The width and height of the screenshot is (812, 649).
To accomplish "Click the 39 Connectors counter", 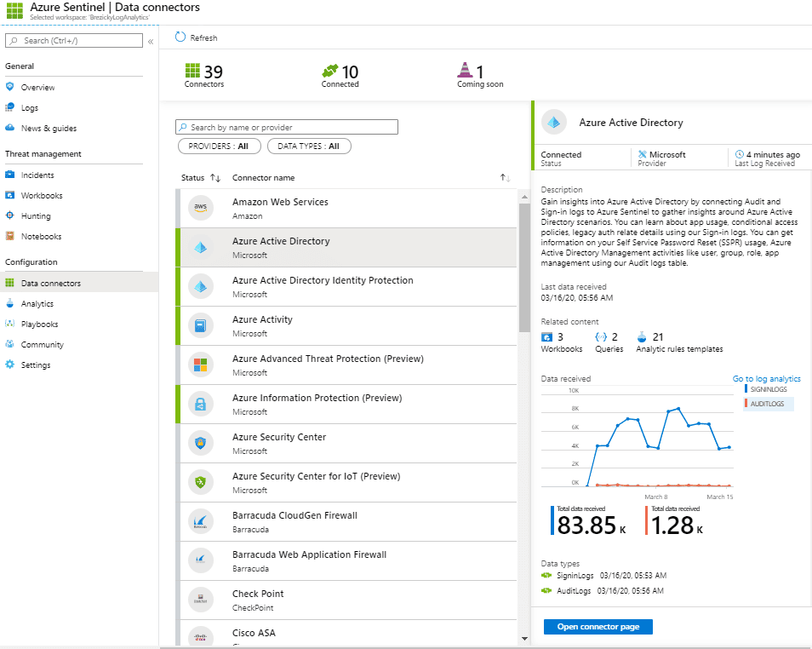I will pyautogui.click(x=204, y=76).
